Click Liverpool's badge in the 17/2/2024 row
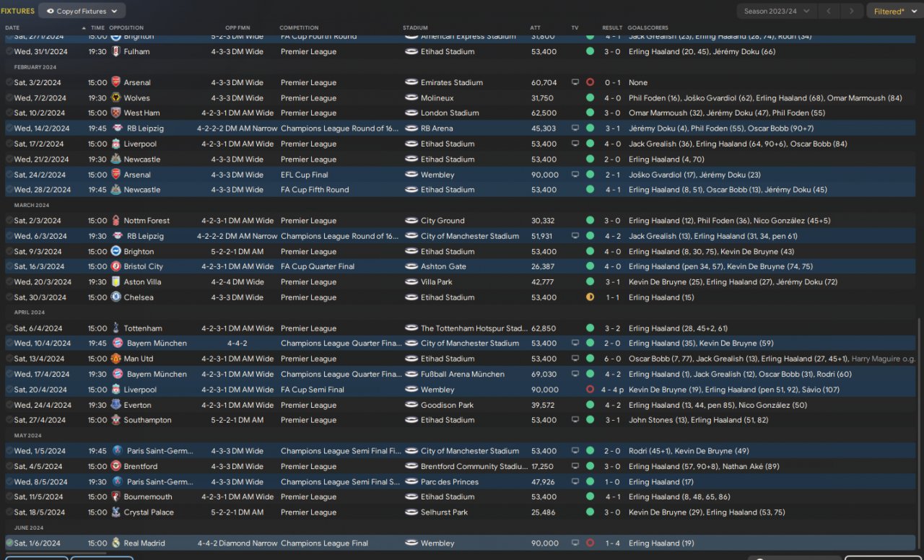This screenshot has width=924, height=560. click(115, 144)
